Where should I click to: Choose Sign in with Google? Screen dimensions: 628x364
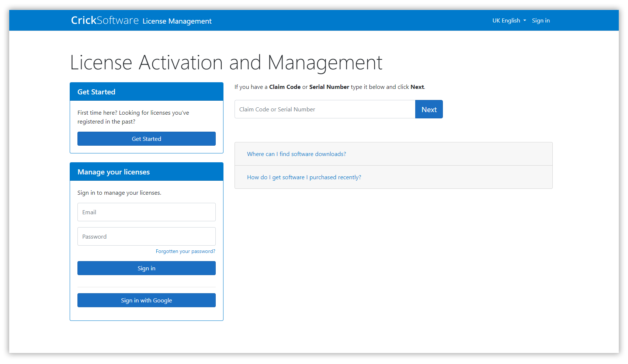146,300
